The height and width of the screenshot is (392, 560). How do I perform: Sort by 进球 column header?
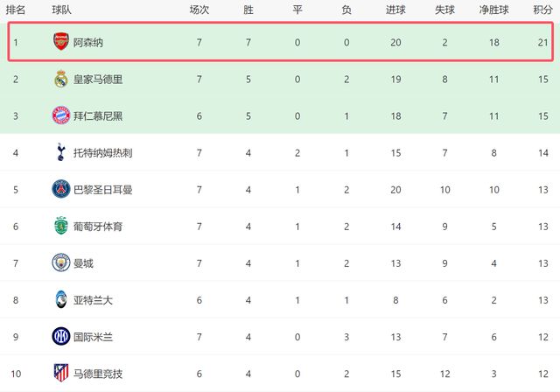[x=395, y=10]
